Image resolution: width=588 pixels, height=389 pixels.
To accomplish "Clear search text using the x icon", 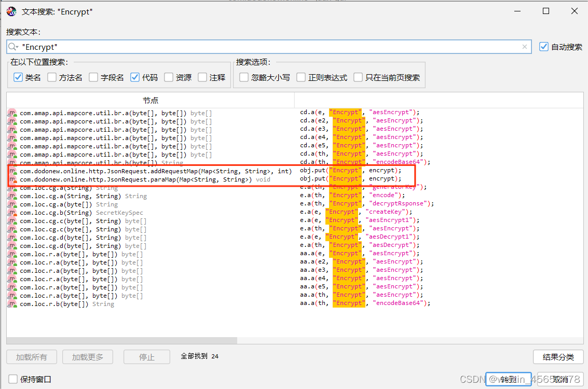I will 524,47.
